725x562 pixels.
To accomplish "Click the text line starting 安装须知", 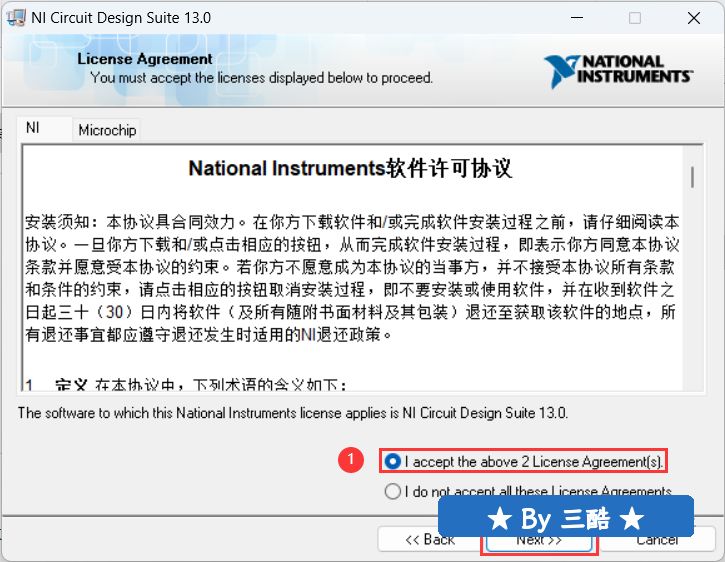I will 352,222.
